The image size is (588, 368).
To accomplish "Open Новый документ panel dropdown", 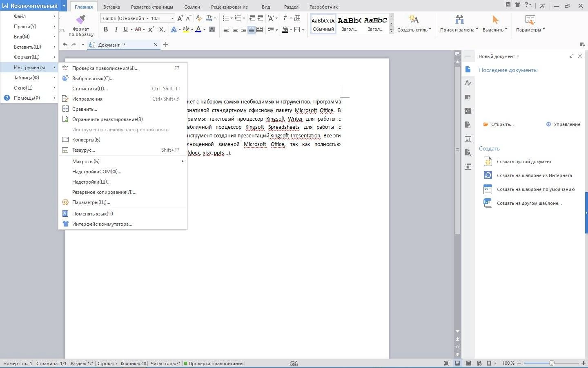I will pos(518,56).
